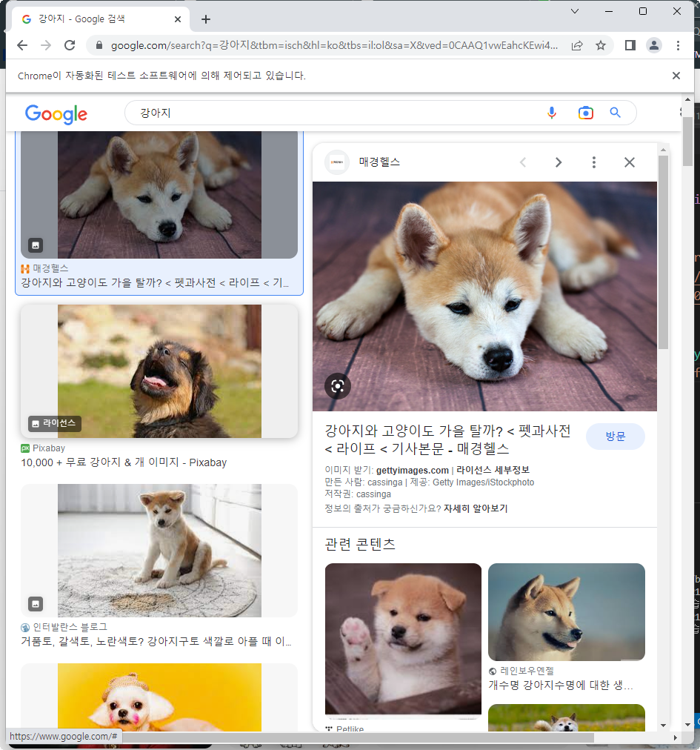Show next image using the right arrow
The height and width of the screenshot is (750, 700).
tap(559, 162)
